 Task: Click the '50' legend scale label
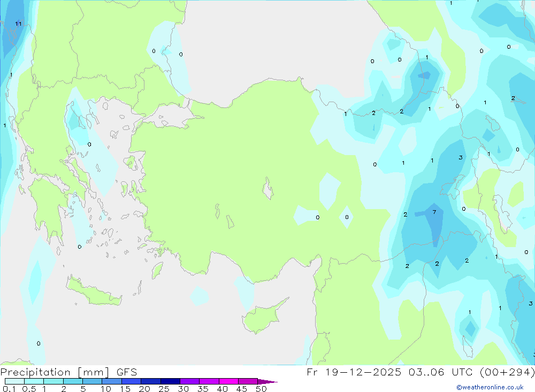(261, 389)
